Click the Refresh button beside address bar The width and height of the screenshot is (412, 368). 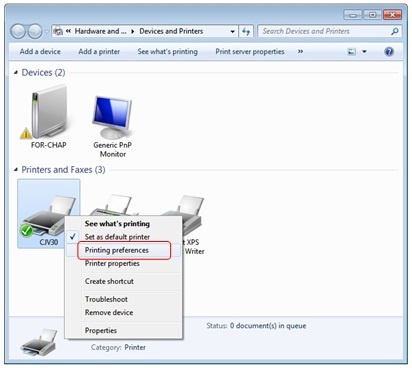246,31
